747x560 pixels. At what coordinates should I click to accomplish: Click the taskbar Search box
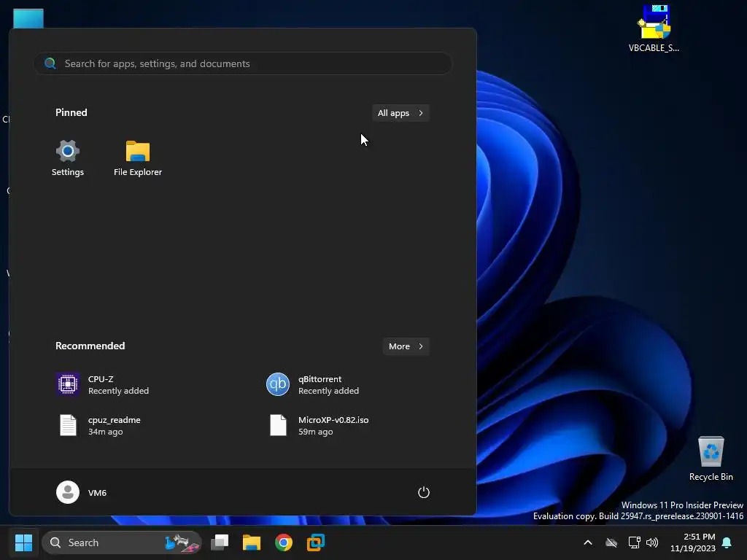(x=122, y=542)
